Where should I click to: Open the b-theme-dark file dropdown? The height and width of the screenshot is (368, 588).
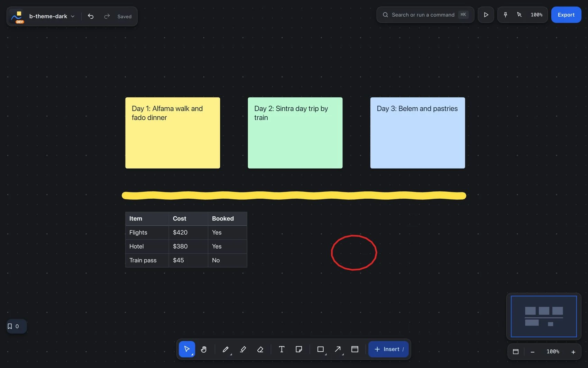[x=52, y=16]
